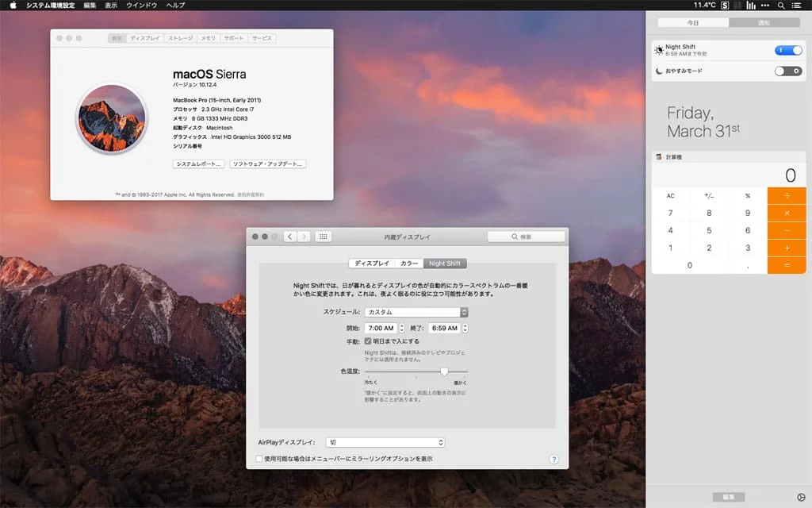The width and height of the screenshot is (812, 508).
Task: Click the Night Shift sun icon in widget
Action: pyautogui.click(x=659, y=50)
